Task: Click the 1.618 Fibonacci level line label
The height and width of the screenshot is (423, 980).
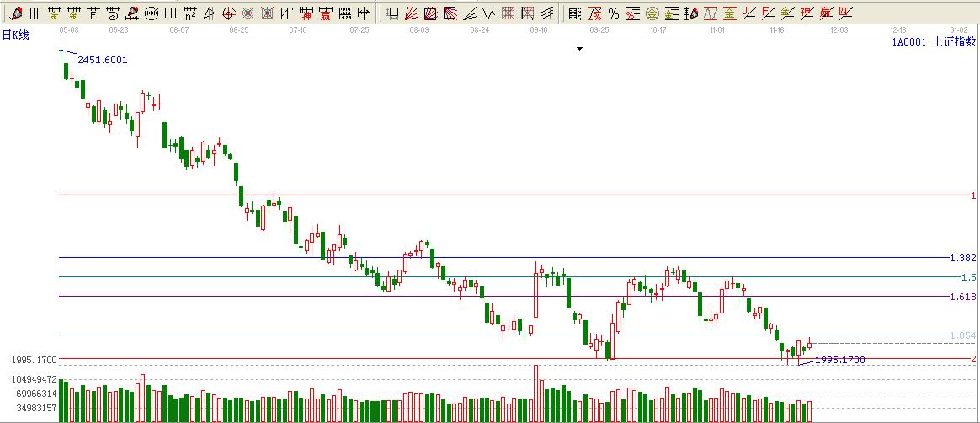Action: point(961,297)
